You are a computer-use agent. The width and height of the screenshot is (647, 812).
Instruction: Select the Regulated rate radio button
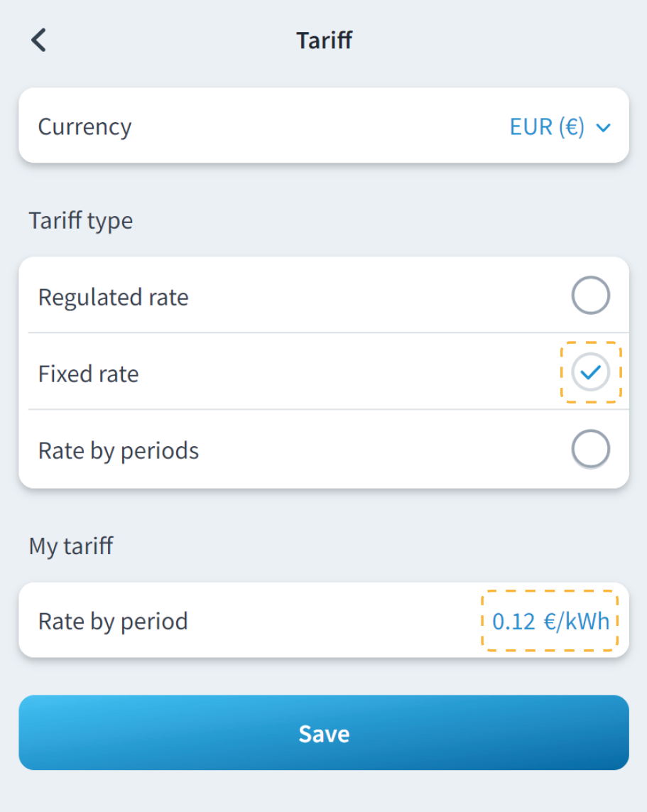click(590, 296)
